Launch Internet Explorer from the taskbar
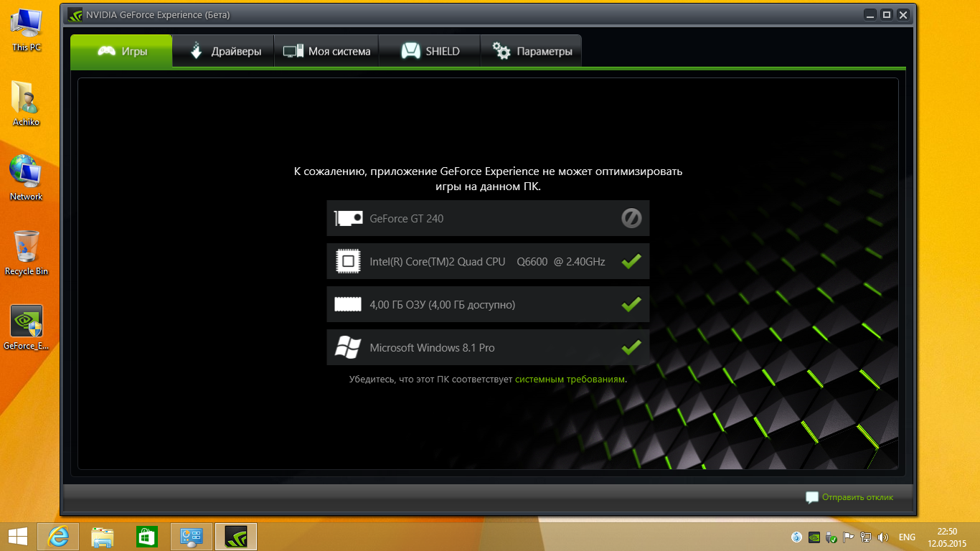Viewport: 980px width, 551px height. [x=58, y=537]
